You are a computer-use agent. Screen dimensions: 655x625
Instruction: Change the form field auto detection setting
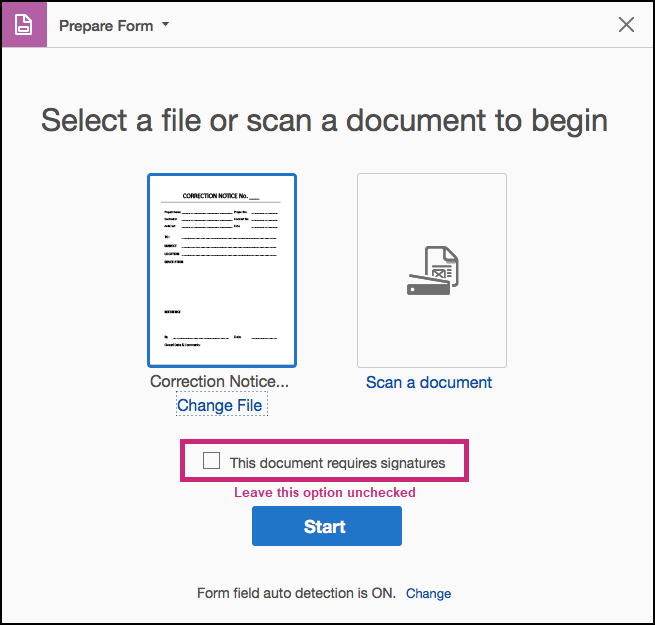[428, 593]
